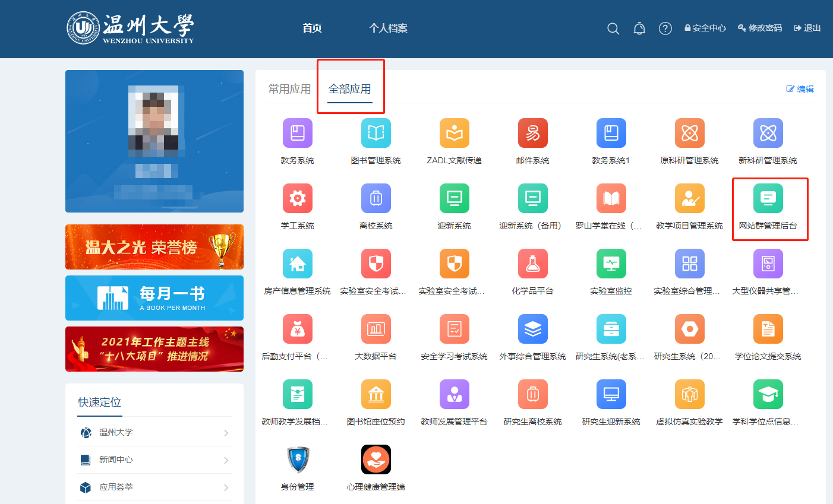Expand the 应用荟萃 quick link chevron

pyautogui.click(x=226, y=487)
